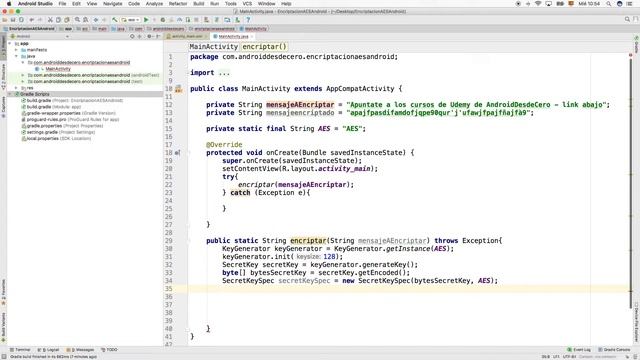Click the override gutter icon on line 18
640x360 pixels.
177,153
